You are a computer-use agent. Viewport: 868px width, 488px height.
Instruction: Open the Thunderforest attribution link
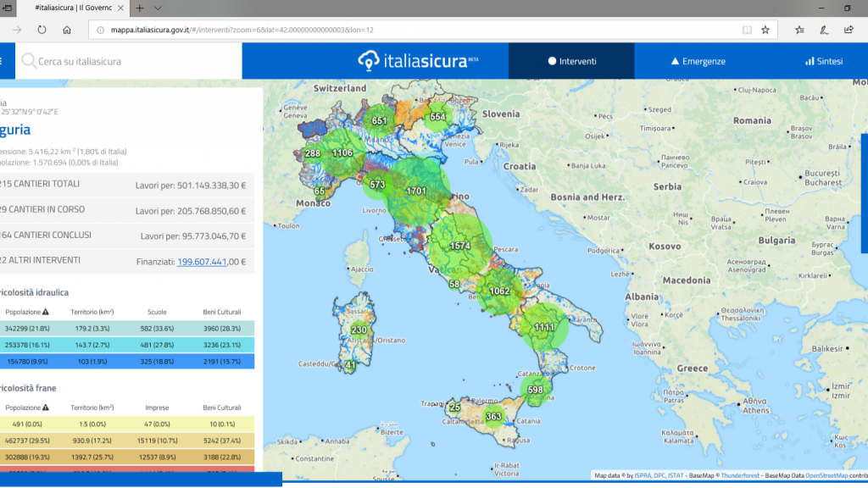pos(740,475)
